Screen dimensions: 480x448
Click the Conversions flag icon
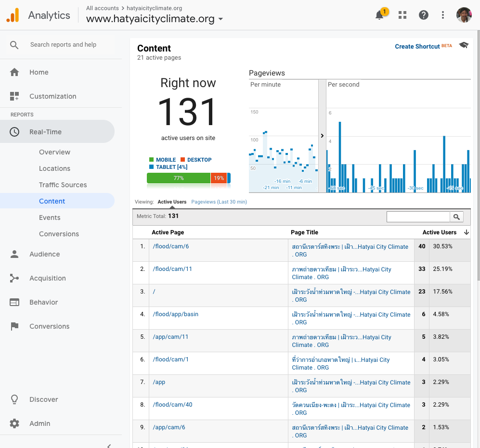pos(14,327)
